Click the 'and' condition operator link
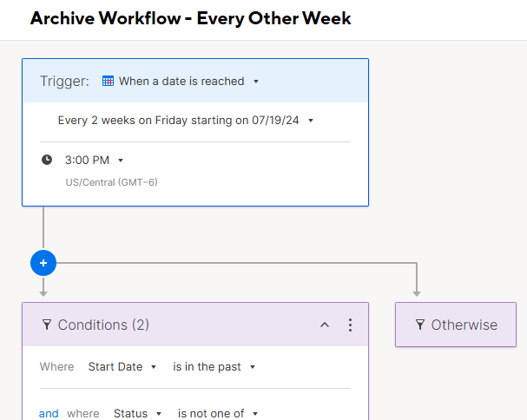This screenshot has width=527, height=420. 49,414
